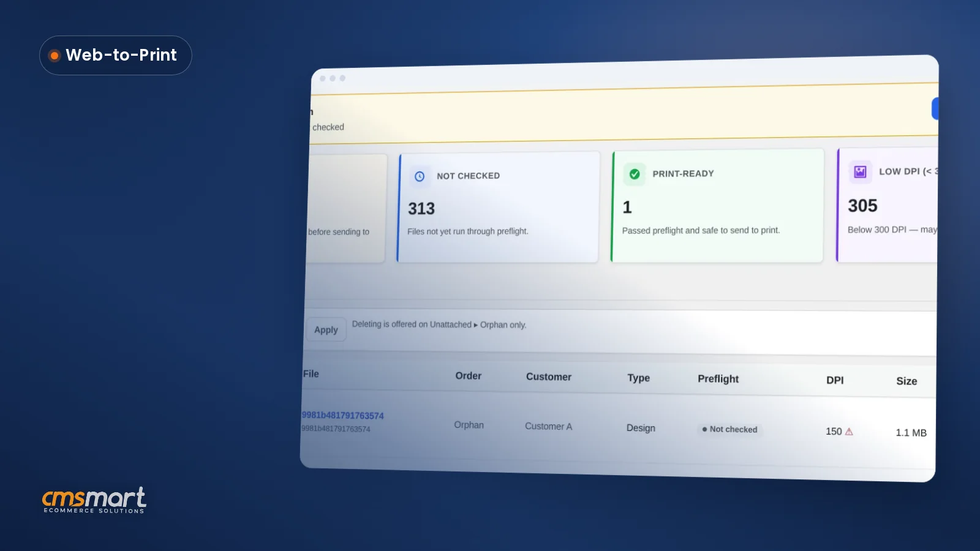
Task: Click the Orphan order cell
Action: [x=469, y=425]
